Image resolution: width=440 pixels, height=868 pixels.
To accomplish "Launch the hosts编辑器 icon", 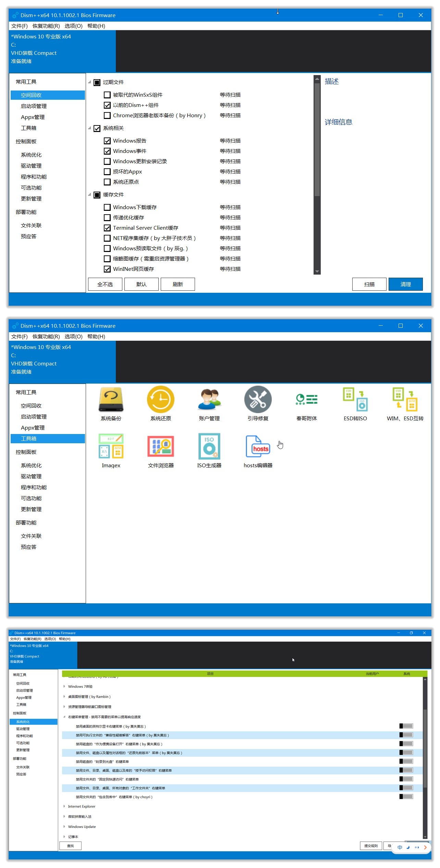I will 258,446.
